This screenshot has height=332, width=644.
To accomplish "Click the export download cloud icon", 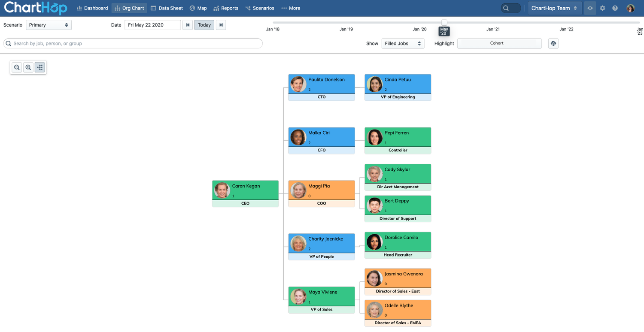I will 553,43.
